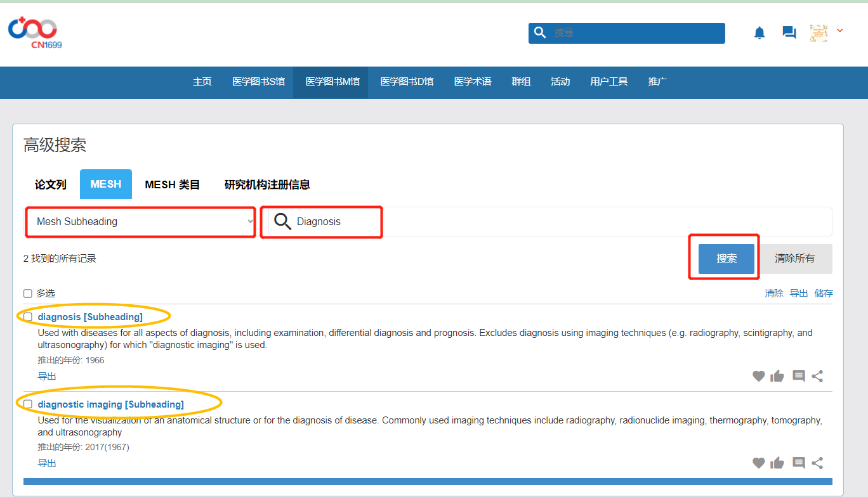
Task: Click the 清除所有 button
Action: pos(794,259)
